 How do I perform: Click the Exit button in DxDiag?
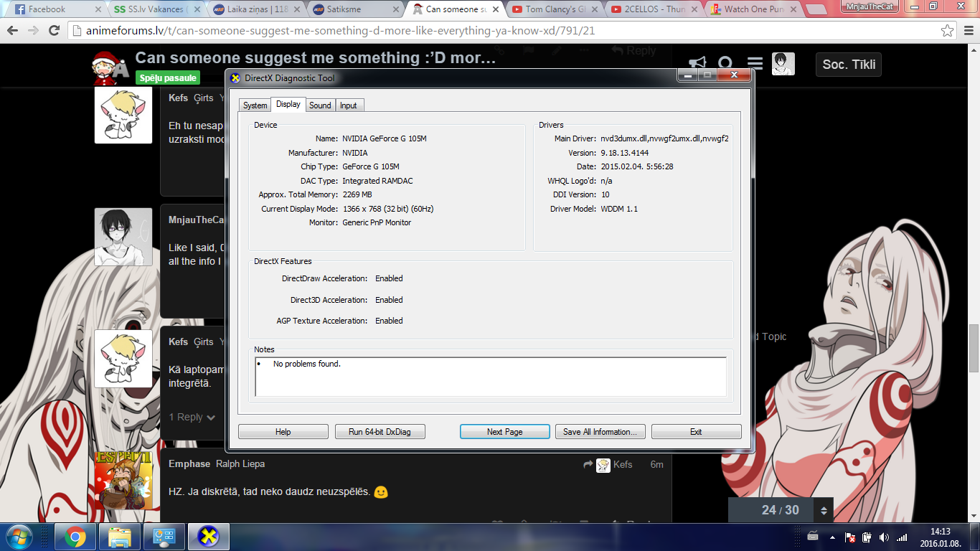tap(695, 432)
